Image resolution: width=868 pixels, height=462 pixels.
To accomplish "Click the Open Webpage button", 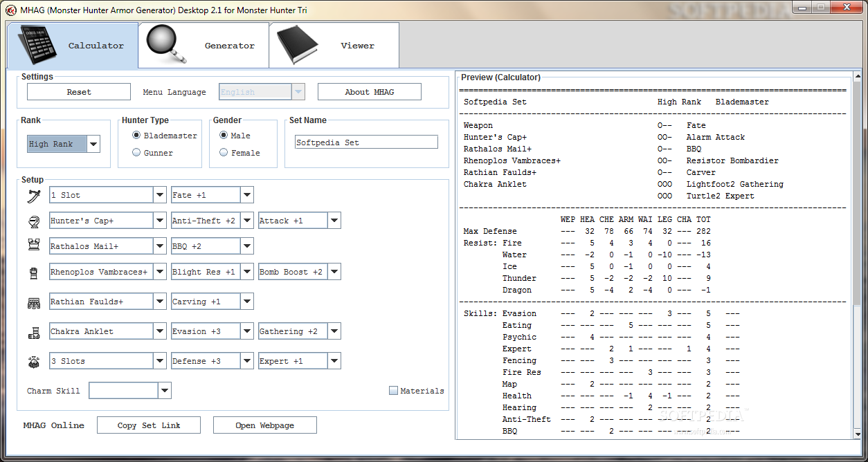I will pyautogui.click(x=265, y=425).
